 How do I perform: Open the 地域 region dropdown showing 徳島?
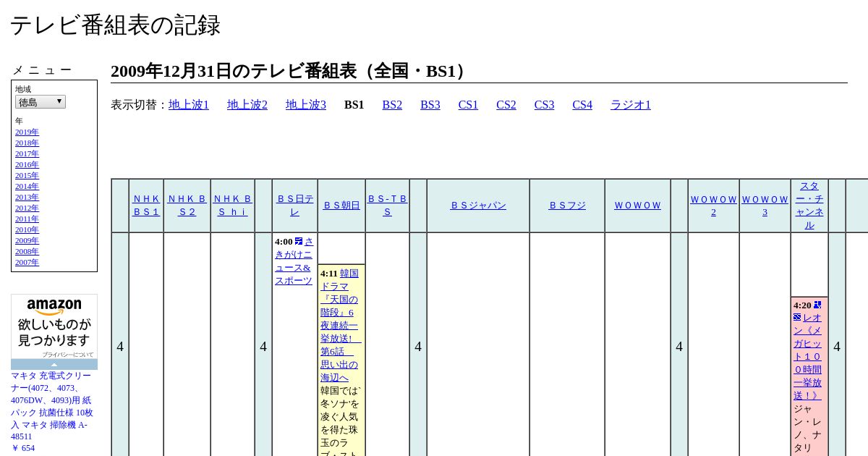[41, 102]
